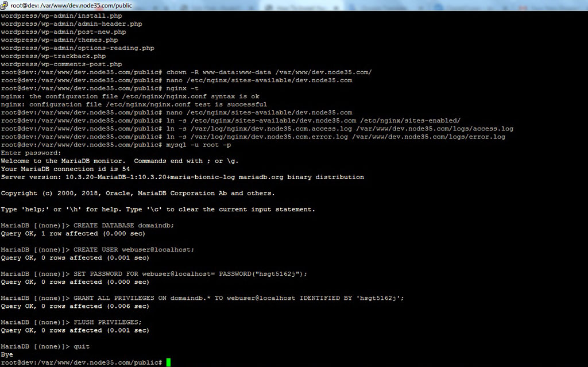Click the CREATE DATABASE domaindb; statement
The image size is (588, 367).
[x=124, y=226]
